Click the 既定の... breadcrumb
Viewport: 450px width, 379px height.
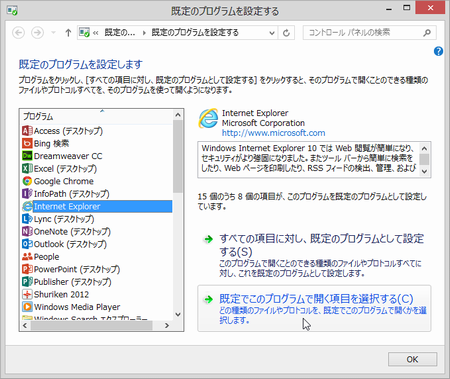coord(120,33)
